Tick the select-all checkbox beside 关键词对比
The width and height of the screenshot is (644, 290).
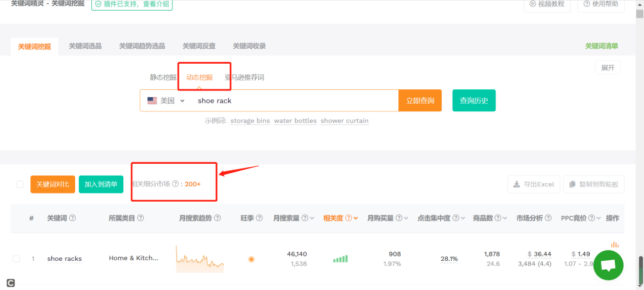tap(20, 185)
